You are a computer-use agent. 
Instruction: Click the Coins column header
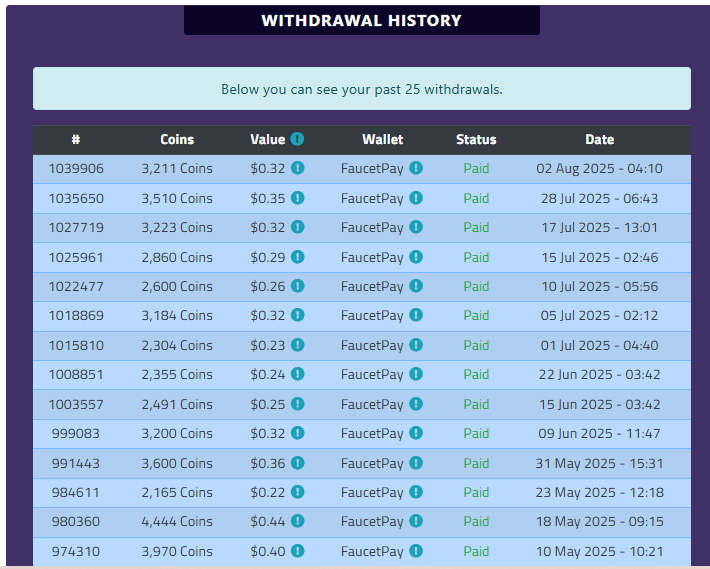[177, 139]
